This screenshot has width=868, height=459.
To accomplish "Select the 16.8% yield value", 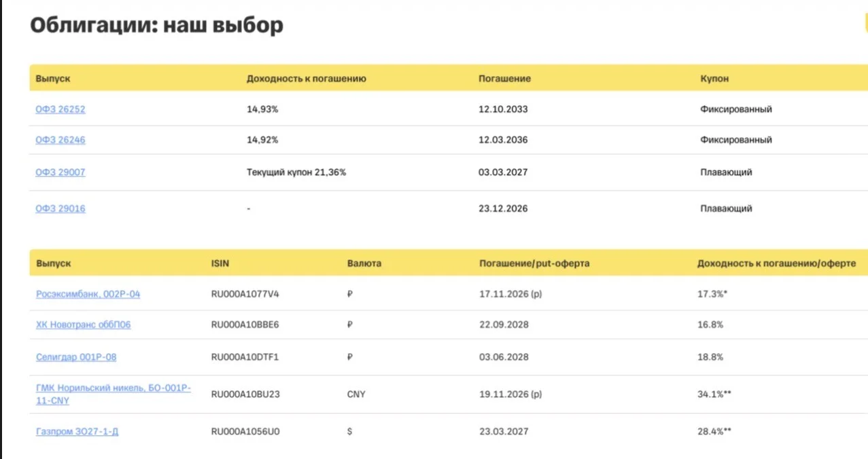I will click(x=710, y=325).
